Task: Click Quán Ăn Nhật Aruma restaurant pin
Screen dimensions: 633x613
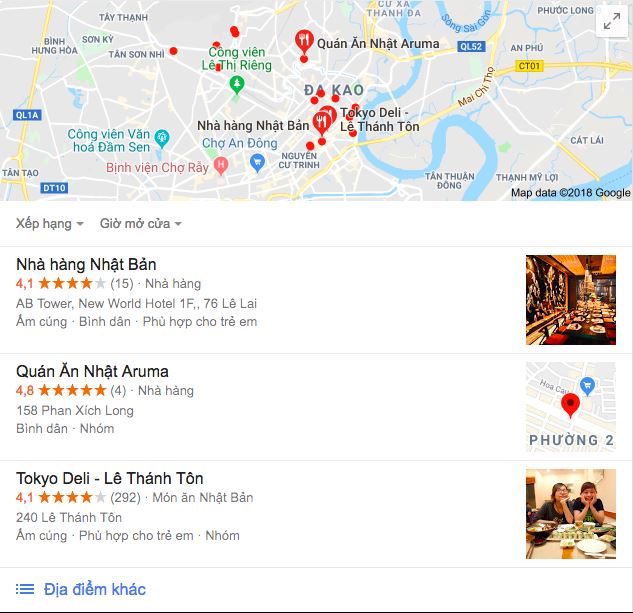Action: point(304,42)
